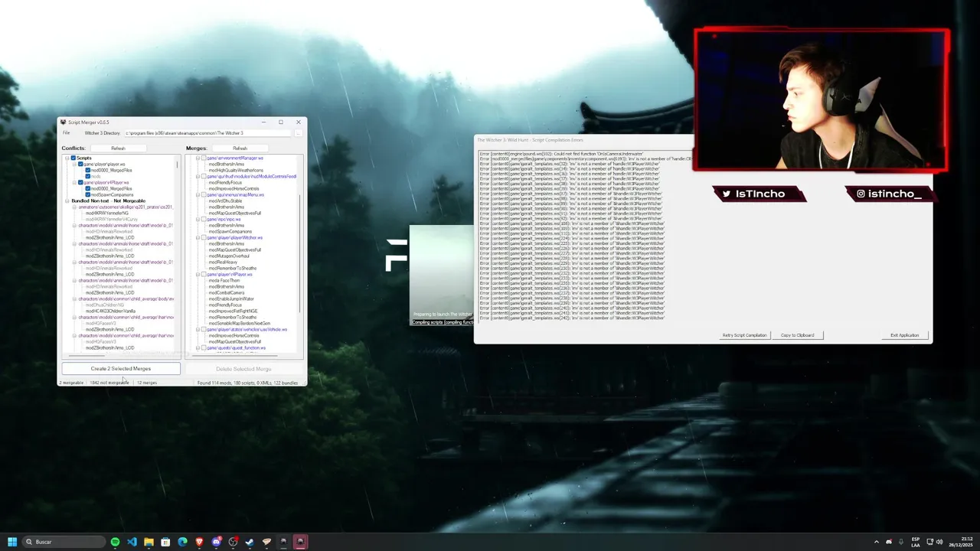Select modRealHeavy in Merges
The image size is (980, 551).
(x=223, y=262)
